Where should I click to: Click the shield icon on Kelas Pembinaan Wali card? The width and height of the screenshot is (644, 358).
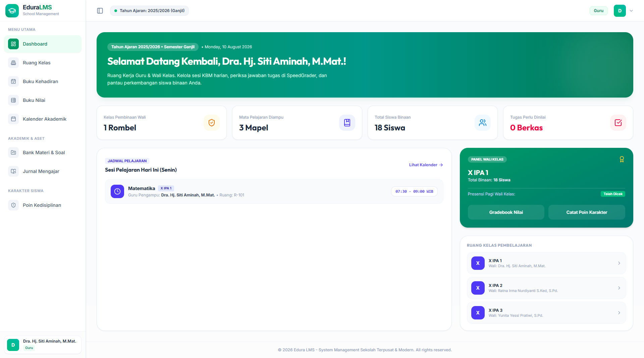tap(212, 123)
